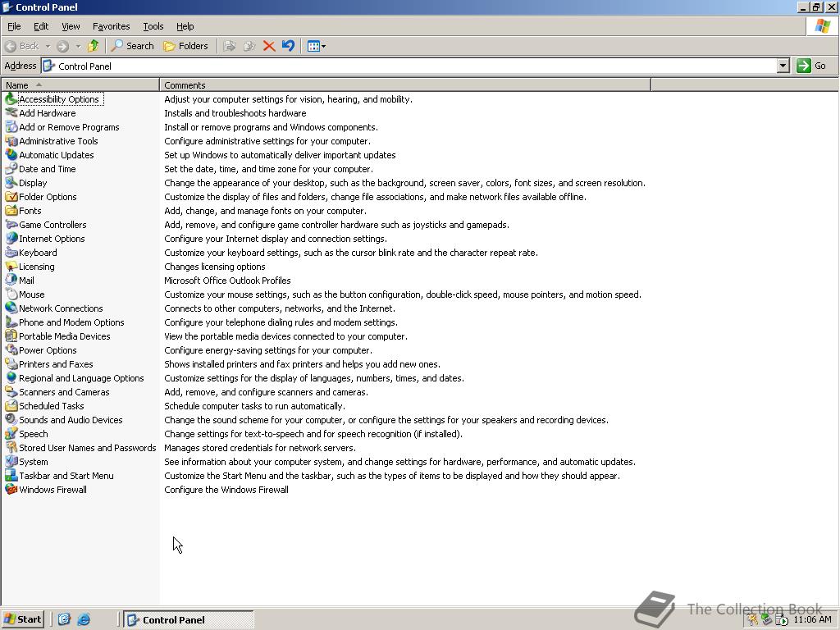The width and height of the screenshot is (840, 630).
Task: Click the Accessibility Options icon
Action: coord(11,99)
